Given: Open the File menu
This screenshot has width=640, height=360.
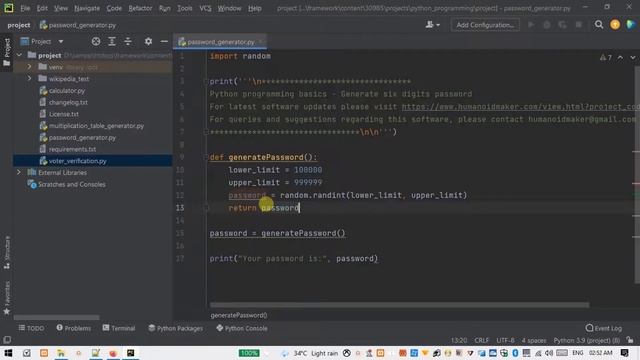Looking at the screenshot, I should (25, 8).
